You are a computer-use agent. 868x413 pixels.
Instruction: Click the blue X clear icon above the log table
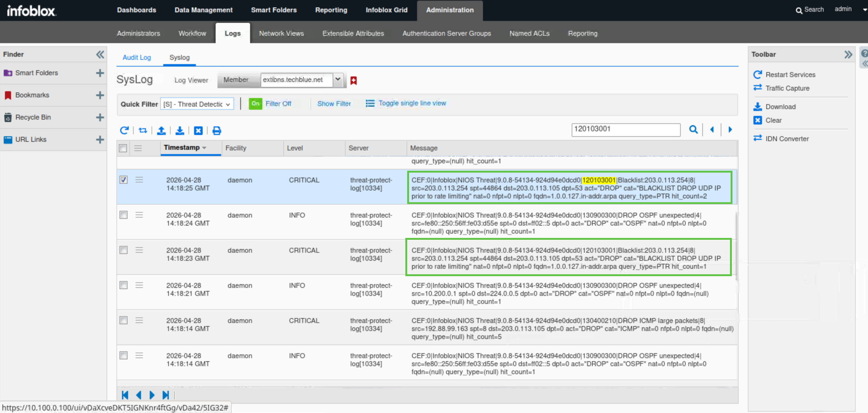[198, 130]
